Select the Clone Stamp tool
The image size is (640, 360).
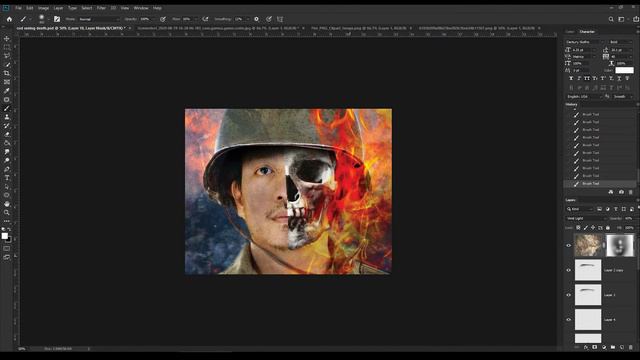7,117
